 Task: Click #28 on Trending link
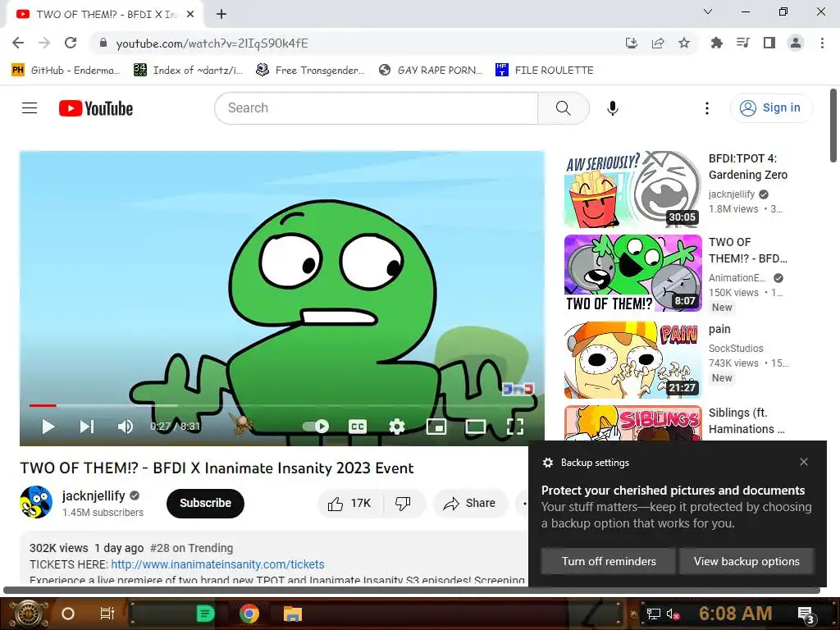[191, 548]
